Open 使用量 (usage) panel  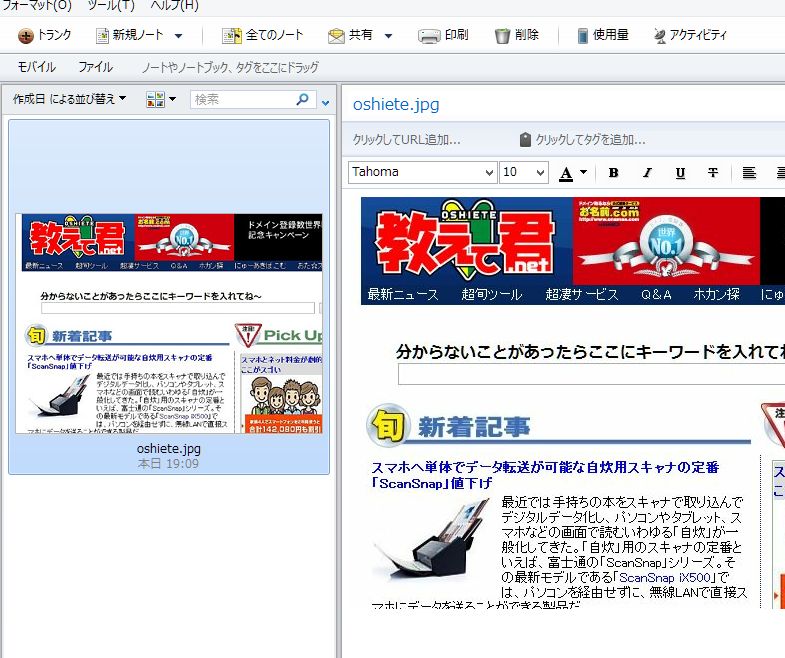603,35
